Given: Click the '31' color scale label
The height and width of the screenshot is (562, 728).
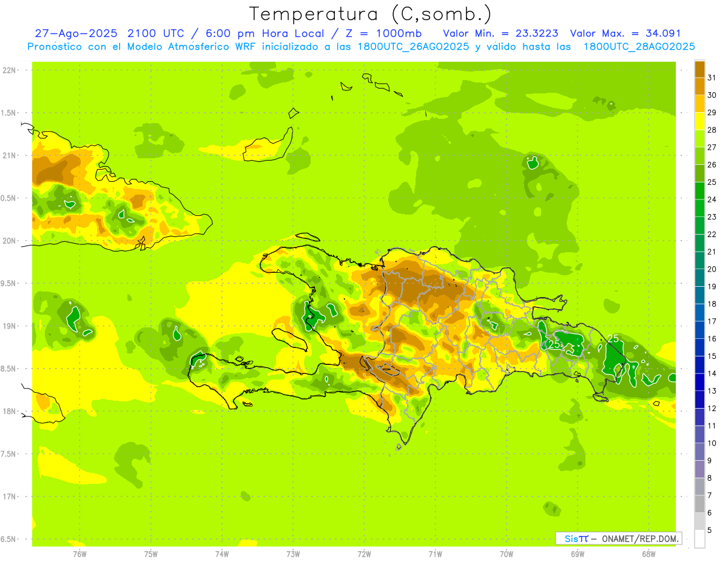Looking at the screenshot, I should click(x=712, y=78).
